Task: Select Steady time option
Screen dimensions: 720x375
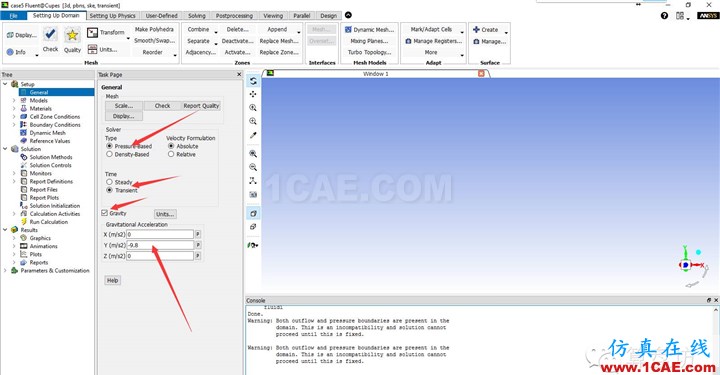Action: click(109, 182)
